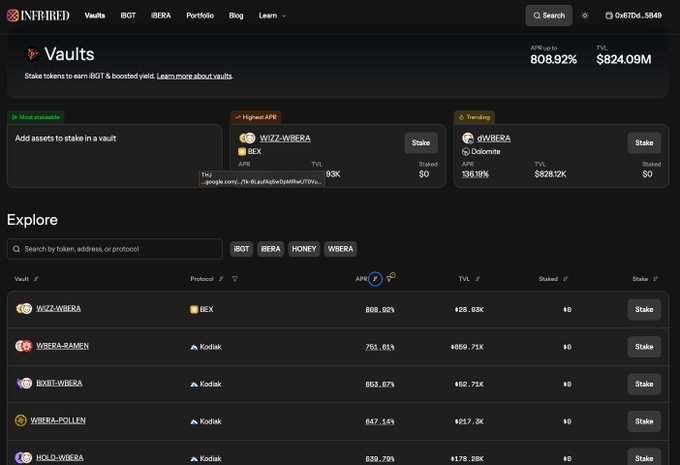
Task: Stake in WIZZ-WBERA table row
Action: click(644, 309)
